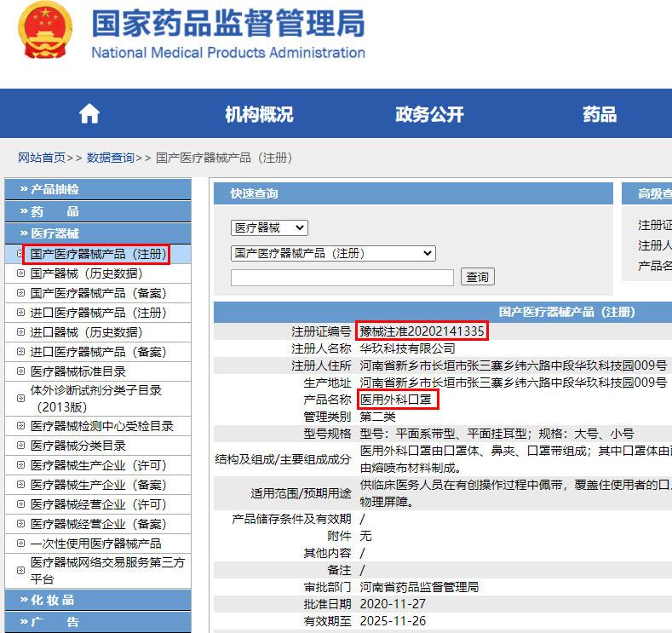The height and width of the screenshot is (633, 672).
Task: Click the home icon in navigation bar
Action: (89, 114)
